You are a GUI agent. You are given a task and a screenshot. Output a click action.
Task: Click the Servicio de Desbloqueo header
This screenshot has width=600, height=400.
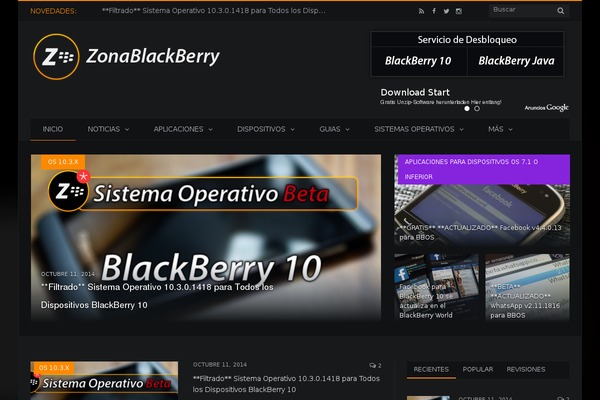click(x=467, y=40)
